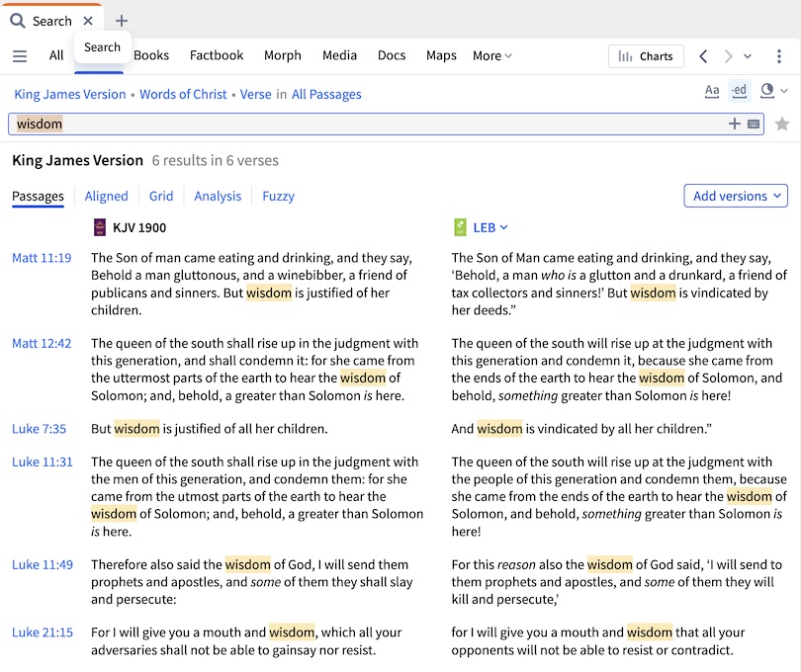Switch to Media search type
Screen dimensions: 801x672
339,55
